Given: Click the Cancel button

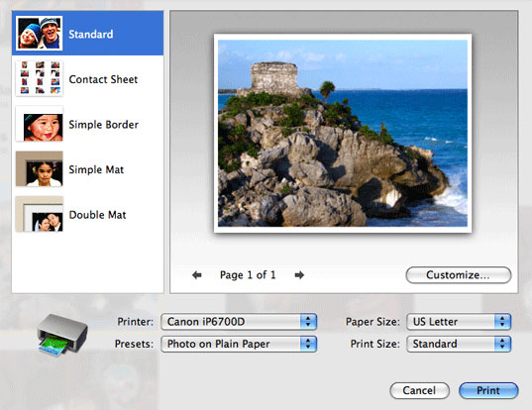Looking at the screenshot, I should [x=420, y=390].
